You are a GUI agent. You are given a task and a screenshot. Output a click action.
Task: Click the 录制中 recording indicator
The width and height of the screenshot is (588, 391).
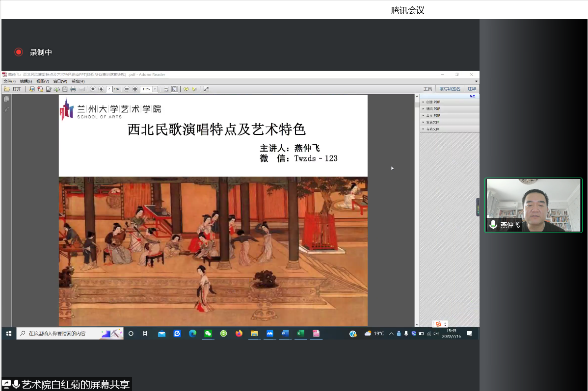coord(33,52)
